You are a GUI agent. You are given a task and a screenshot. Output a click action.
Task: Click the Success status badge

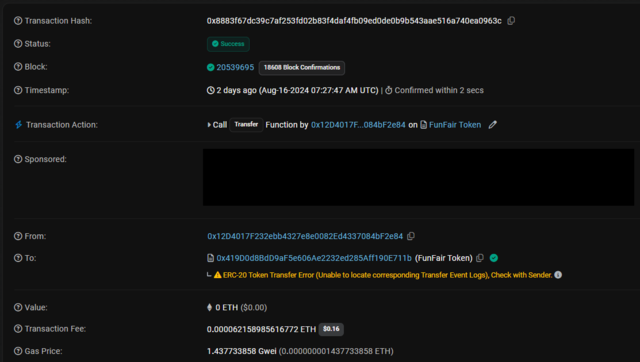click(228, 44)
